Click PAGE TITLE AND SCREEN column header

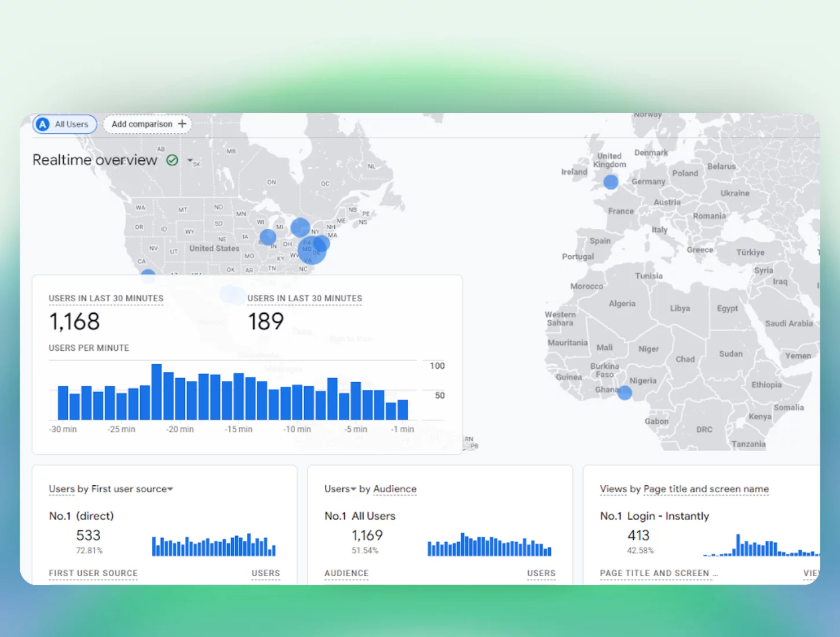pos(659,573)
